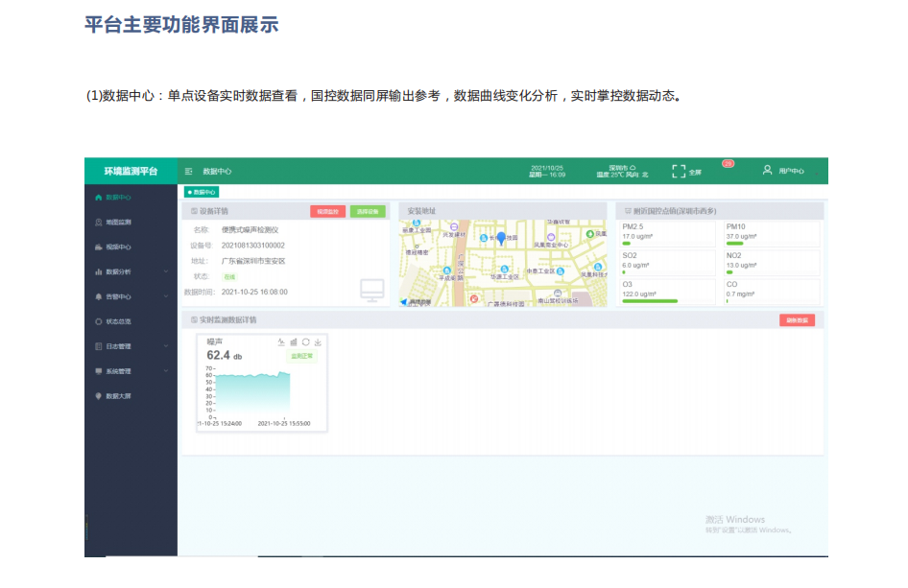908x588 pixels.
Task: Click the NO2 green progress bar
Action: point(729,272)
